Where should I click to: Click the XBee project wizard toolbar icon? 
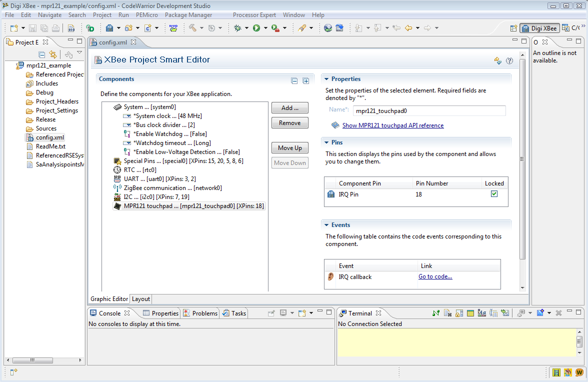coord(109,28)
